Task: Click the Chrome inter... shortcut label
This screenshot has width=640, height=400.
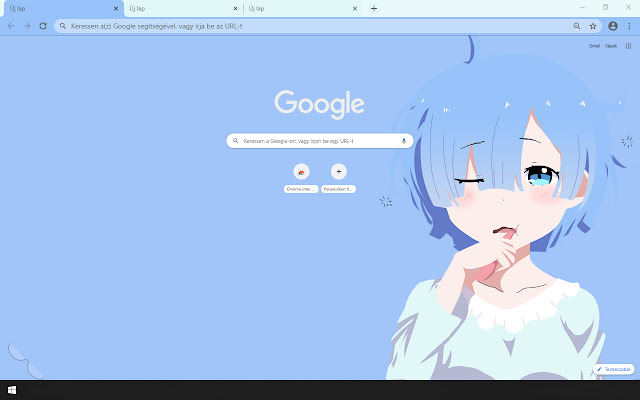Action: coord(301,189)
